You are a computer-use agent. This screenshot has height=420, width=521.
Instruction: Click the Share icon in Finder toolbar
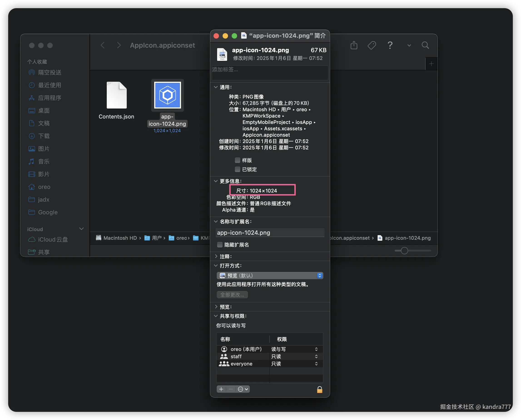[354, 45]
